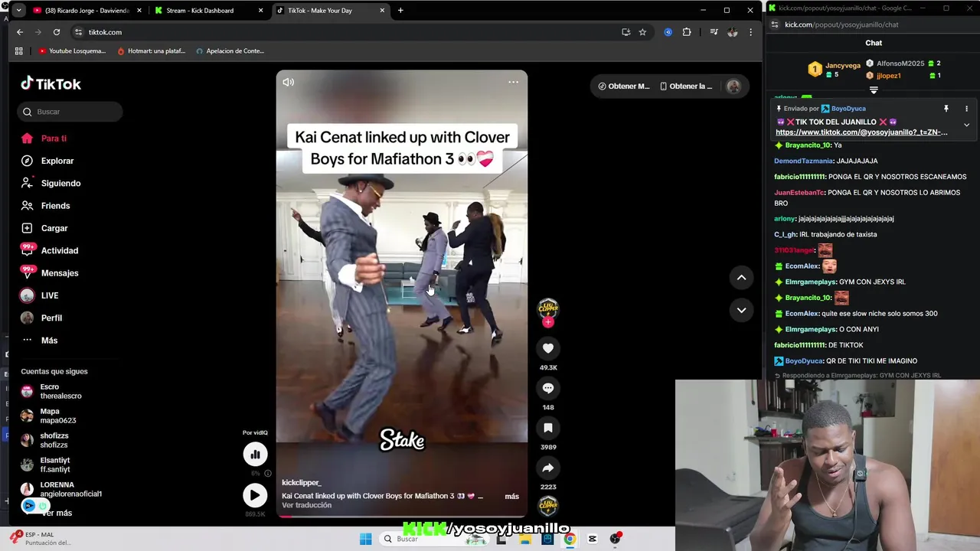
Task: Open CapCut from taskbar
Action: coord(593,539)
